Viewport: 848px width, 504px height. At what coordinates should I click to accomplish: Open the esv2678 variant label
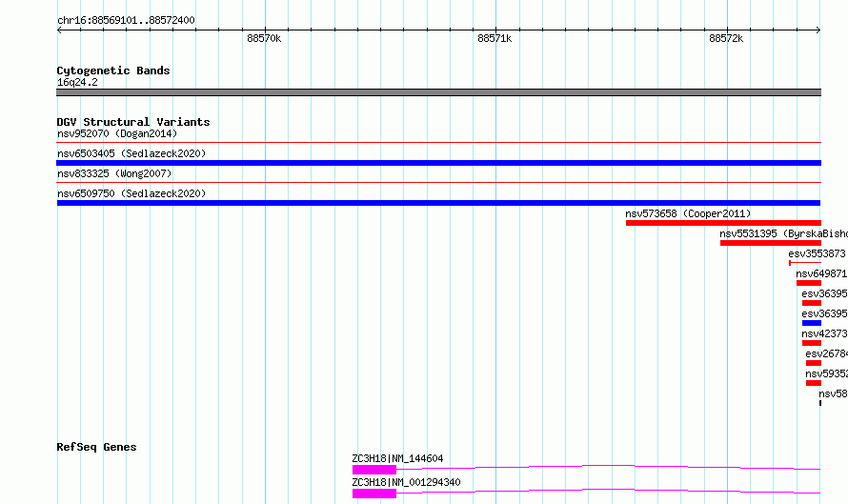[x=826, y=353]
